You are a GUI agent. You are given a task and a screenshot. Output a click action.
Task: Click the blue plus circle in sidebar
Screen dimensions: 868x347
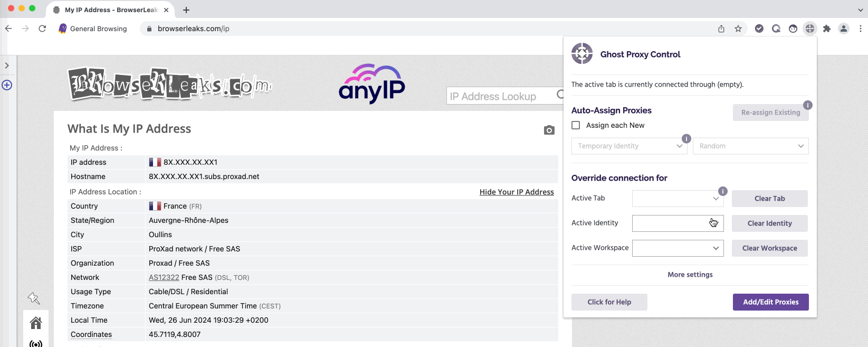(x=7, y=85)
